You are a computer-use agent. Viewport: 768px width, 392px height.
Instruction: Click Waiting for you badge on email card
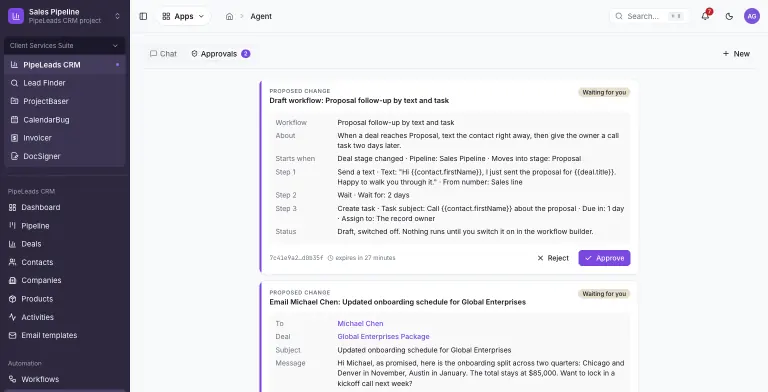(604, 294)
